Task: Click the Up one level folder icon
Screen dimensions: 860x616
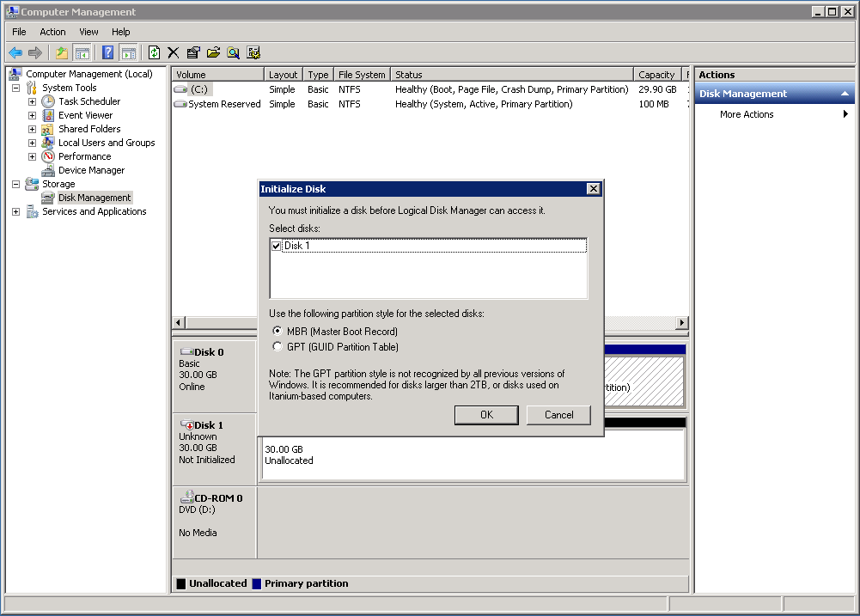Action: [62, 52]
